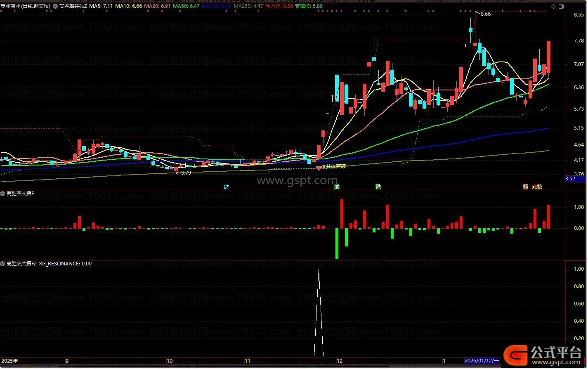Click the green 减 marker icon

coord(337,187)
